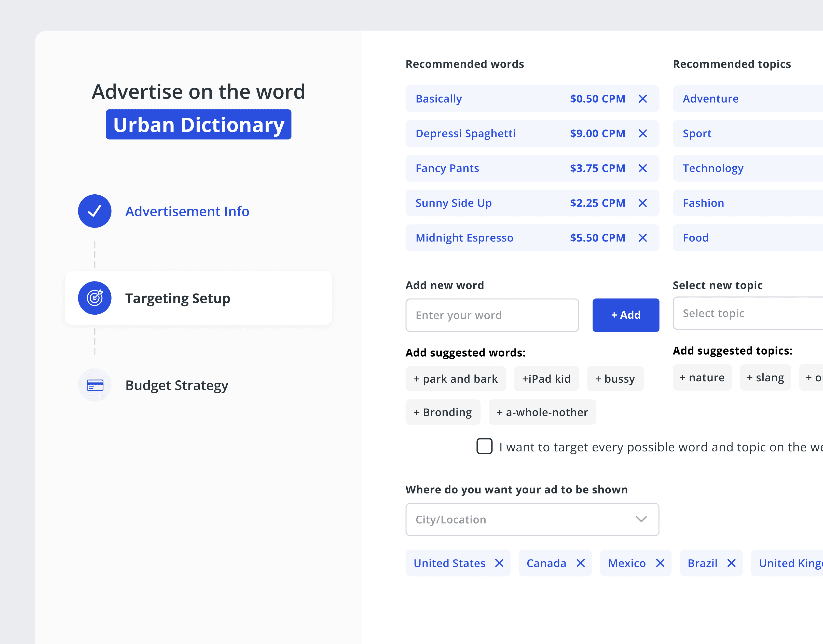This screenshot has height=644, width=823.
Task: Click the Basically word label
Action: [439, 99]
